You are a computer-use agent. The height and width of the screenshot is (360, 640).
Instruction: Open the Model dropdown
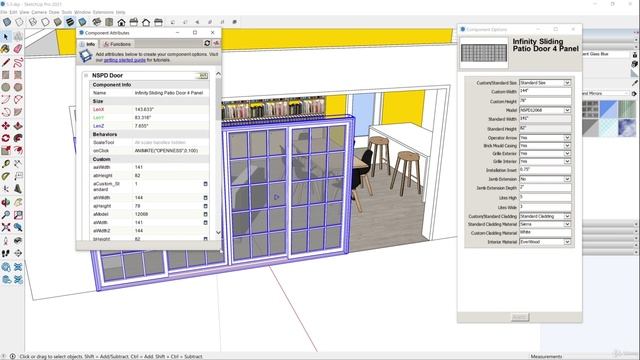[567, 110]
